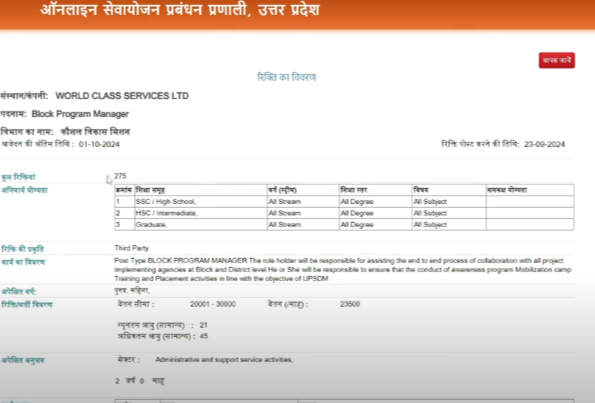Screen dimensions: 595x403
Task: Click minimum age value 21
Action: [x=203, y=325]
